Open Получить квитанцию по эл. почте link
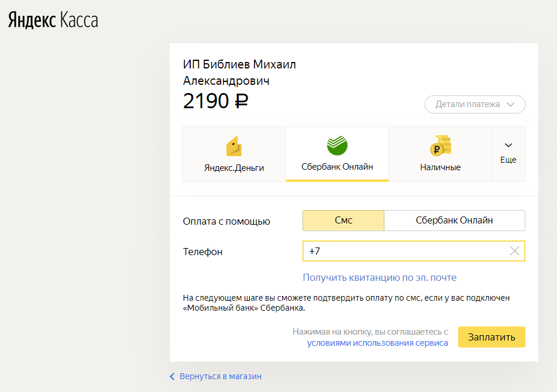This screenshot has height=392, width=557. pos(379,278)
